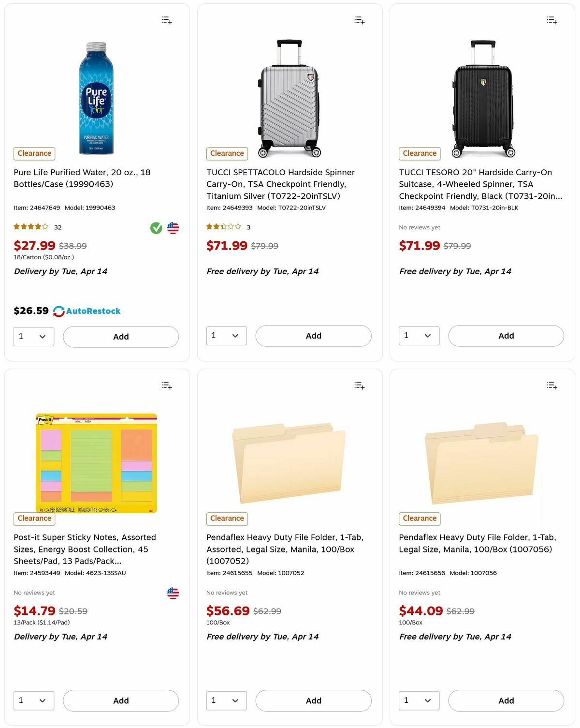580x728 pixels.
Task: Click the star rating for Pure Life water
Action: point(30,226)
